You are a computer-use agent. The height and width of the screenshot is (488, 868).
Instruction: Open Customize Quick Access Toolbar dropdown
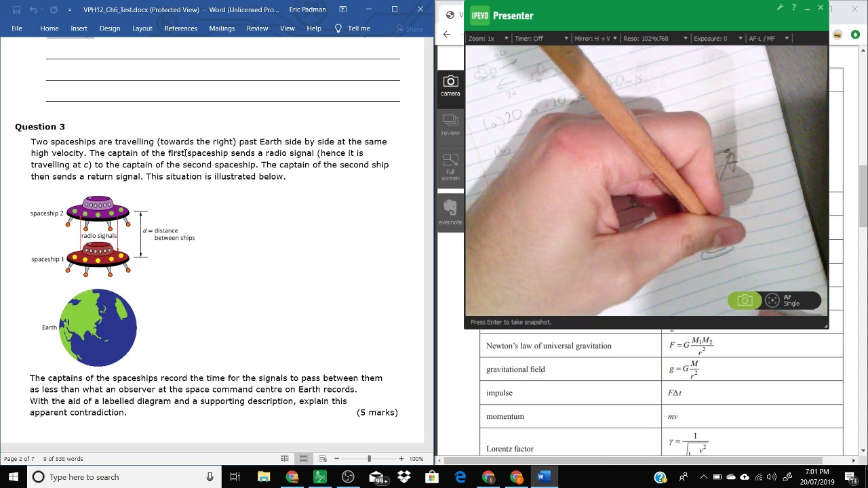point(68,10)
